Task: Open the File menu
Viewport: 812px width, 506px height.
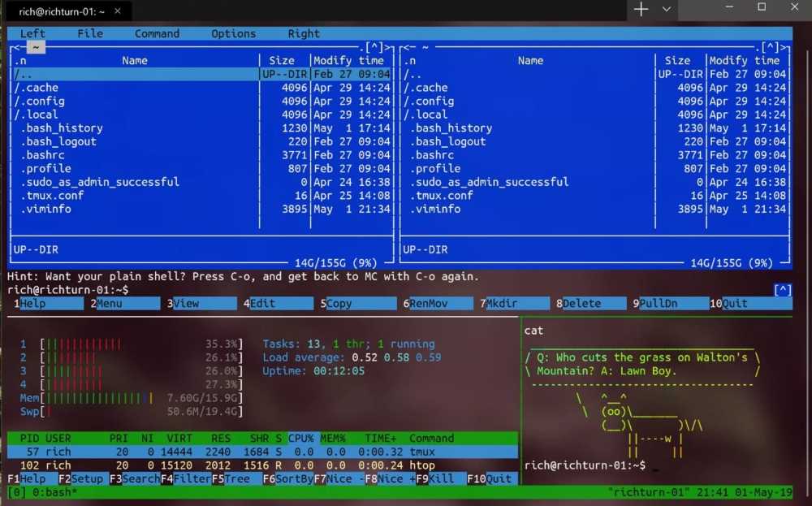Action: (90, 33)
